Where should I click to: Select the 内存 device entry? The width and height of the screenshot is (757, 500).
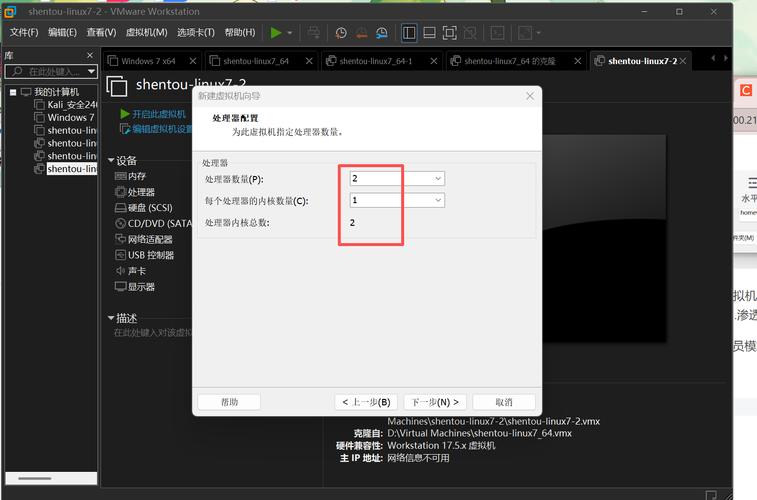(130, 176)
